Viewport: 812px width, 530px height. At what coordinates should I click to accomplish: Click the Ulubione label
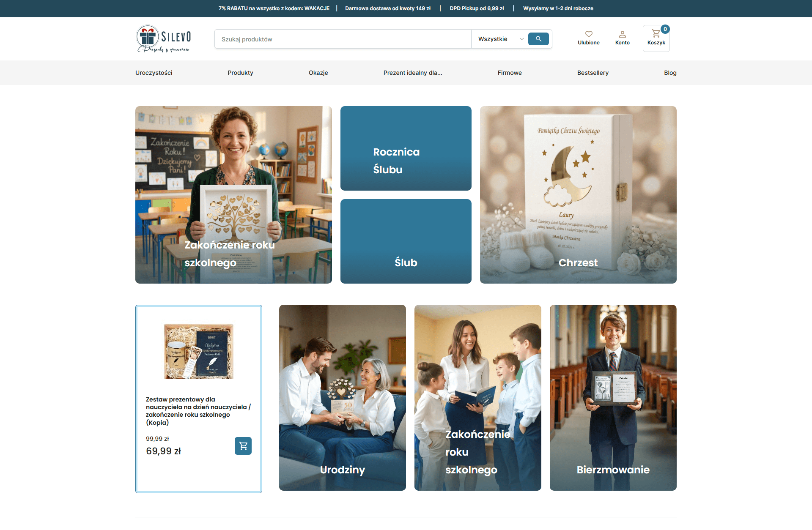pyautogui.click(x=589, y=43)
